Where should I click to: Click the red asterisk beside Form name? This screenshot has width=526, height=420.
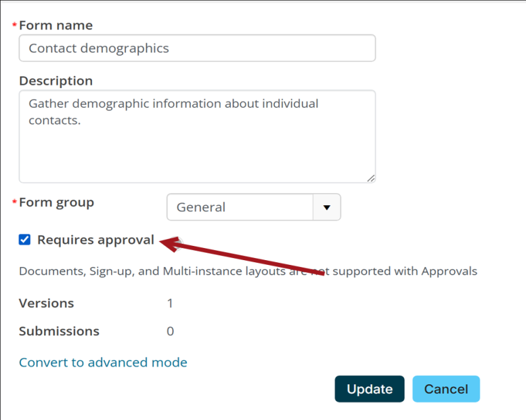click(x=15, y=26)
